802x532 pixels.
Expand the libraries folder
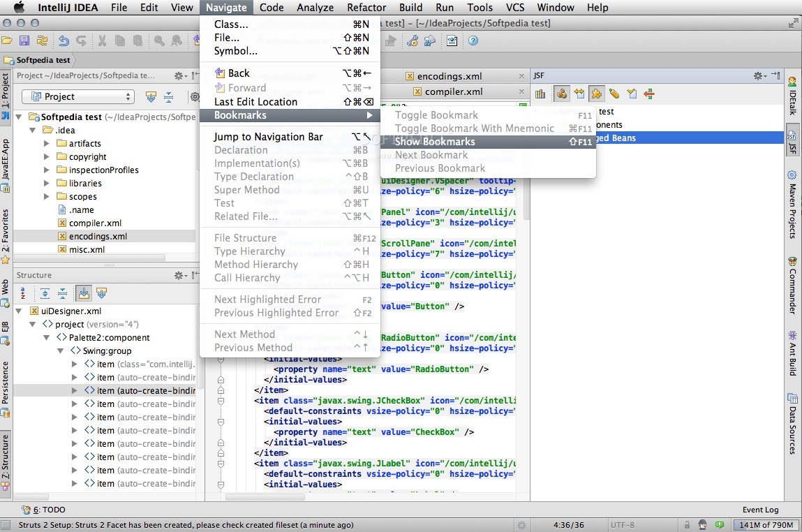[47, 183]
